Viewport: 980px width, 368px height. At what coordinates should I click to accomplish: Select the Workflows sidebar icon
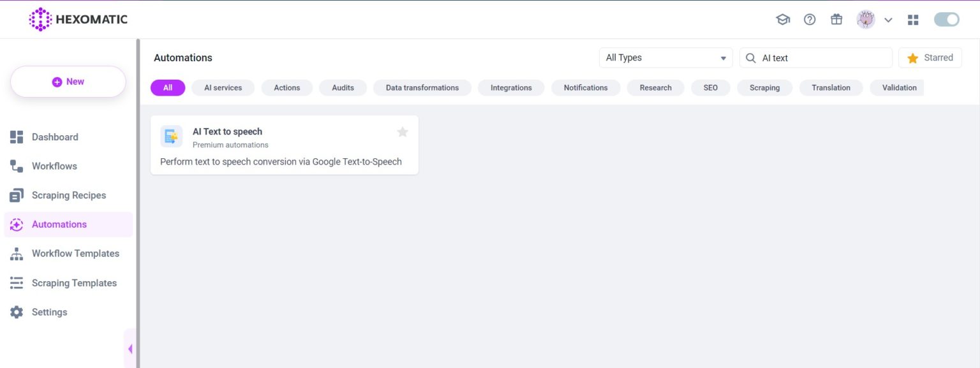[16, 166]
